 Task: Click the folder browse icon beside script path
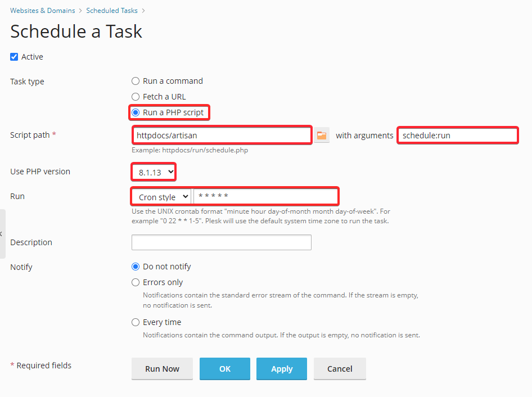321,136
